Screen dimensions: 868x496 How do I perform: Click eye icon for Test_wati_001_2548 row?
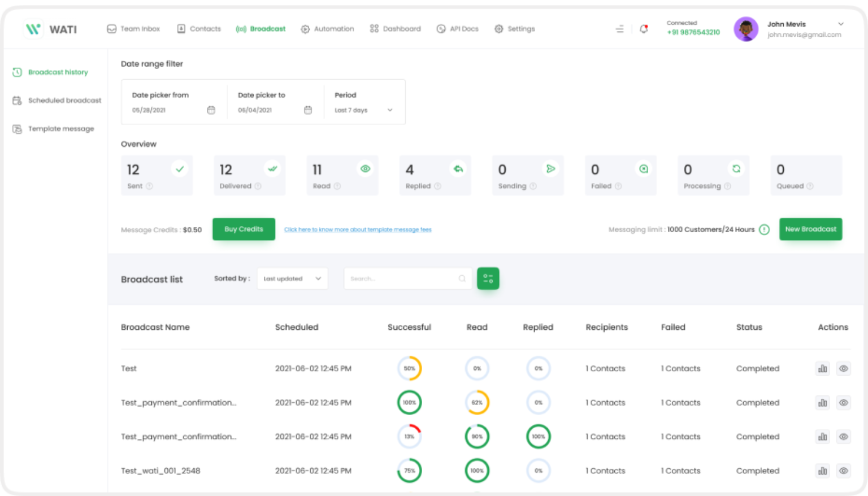pyautogui.click(x=843, y=471)
